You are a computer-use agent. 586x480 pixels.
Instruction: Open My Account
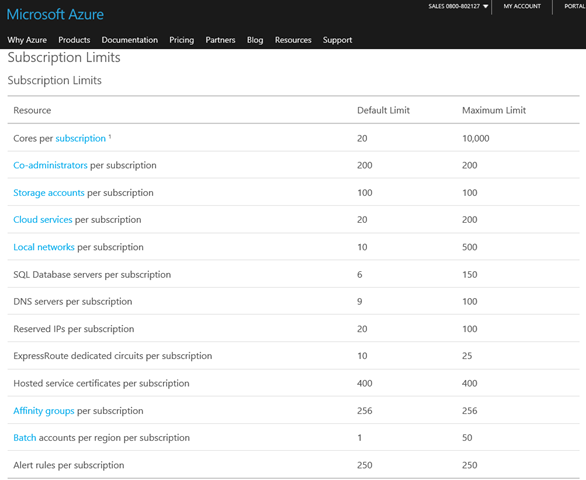tap(522, 6)
